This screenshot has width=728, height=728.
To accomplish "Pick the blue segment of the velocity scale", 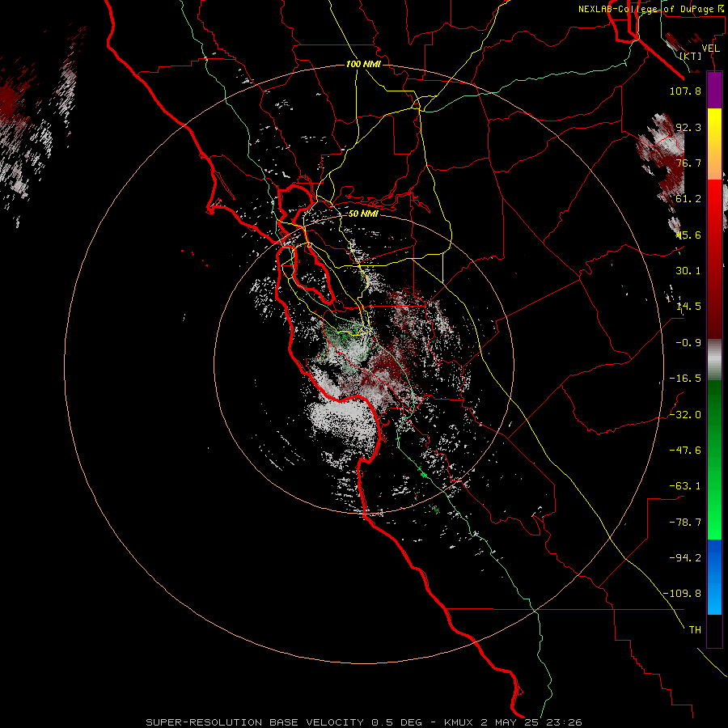I will tap(714, 577).
